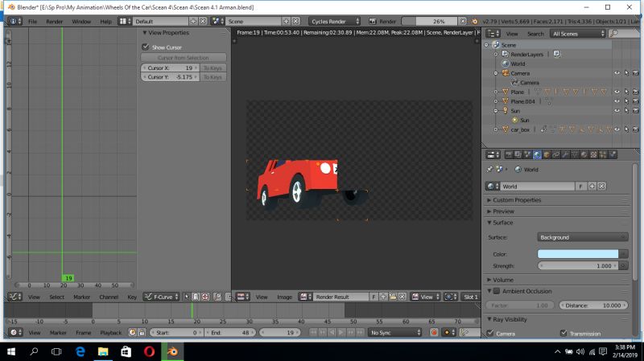This screenshot has height=361, width=644.
Task: Unlink the World datablock with X icon
Action: point(601,187)
